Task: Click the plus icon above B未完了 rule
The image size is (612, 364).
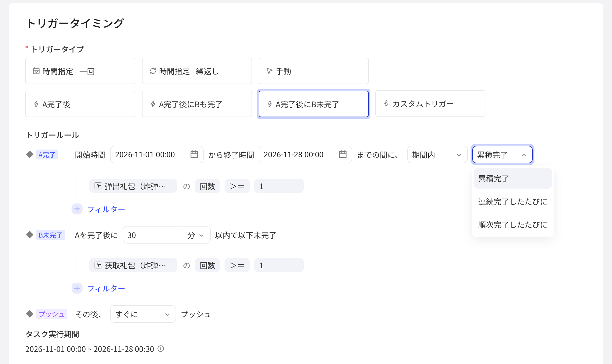Action: [x=77, y=209]
